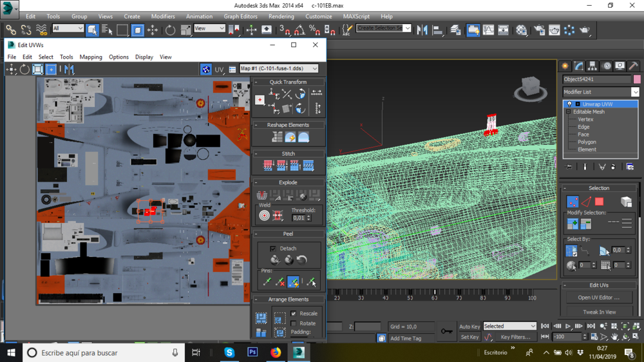Open Photoshop from the Windows taskbar
The height and width of the screenshot is (362, 644).
[252, 352]
